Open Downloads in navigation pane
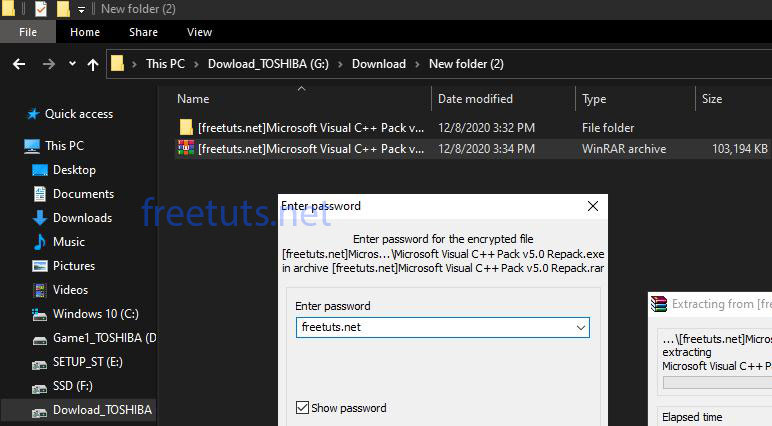Screen dimensions: 772x426 82,218
